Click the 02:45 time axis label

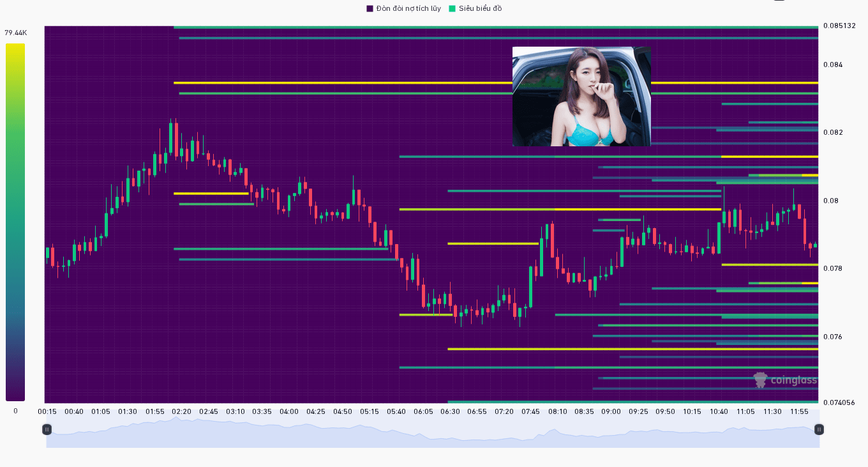click(x=209, y=411)
